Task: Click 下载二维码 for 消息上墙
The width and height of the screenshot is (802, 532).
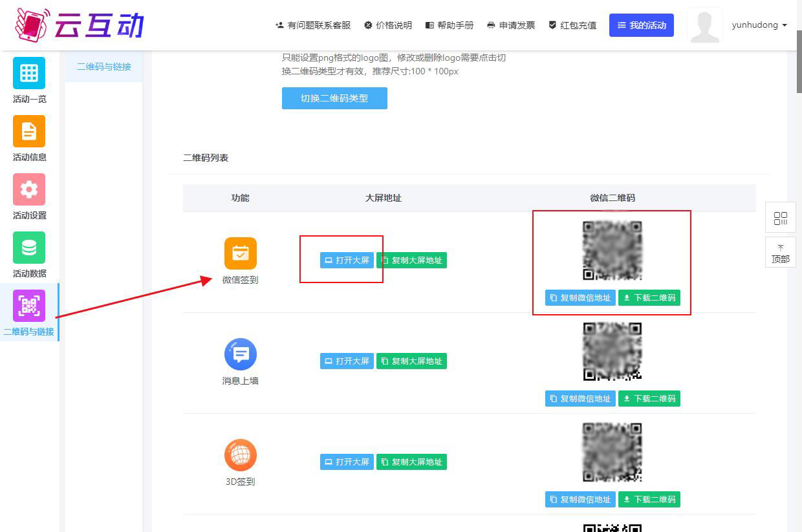Action: 649,399
